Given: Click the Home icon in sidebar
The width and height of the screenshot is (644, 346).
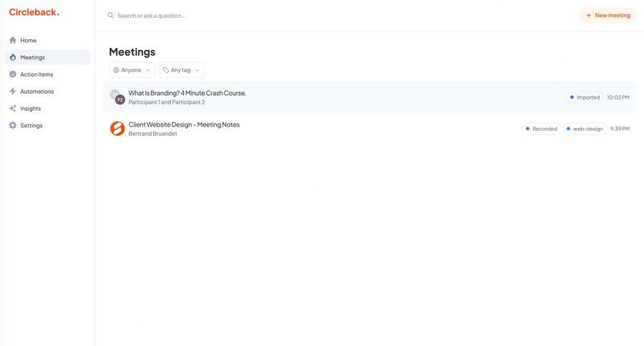Looking at the screenshot, I should tap(13, 40).
